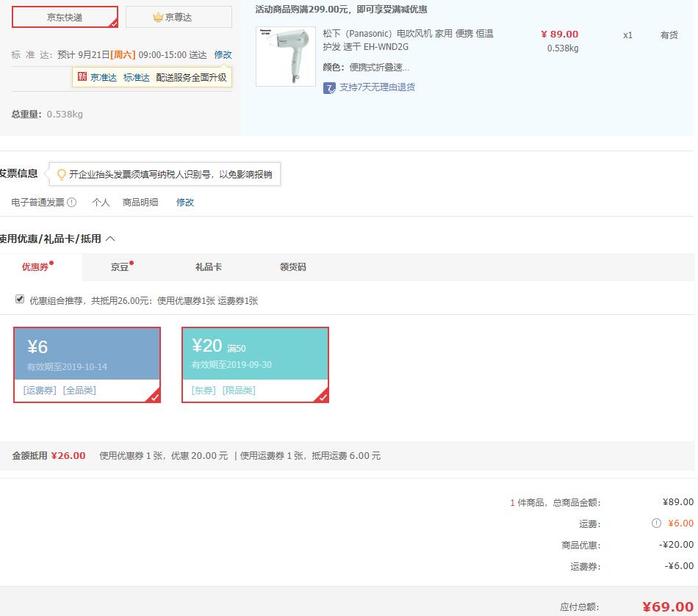Open the Panasonic hair dryer thumbnail

tap(286, 56)
